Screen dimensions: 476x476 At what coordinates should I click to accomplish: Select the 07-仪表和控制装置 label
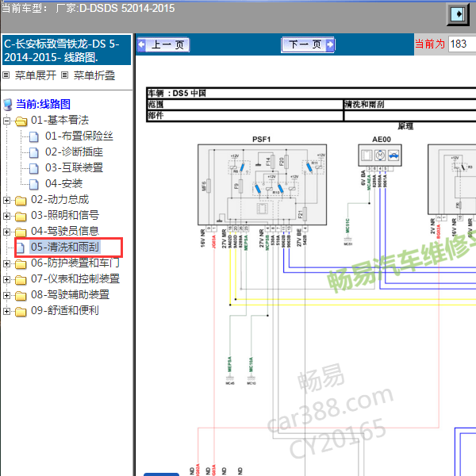[75, 278]
